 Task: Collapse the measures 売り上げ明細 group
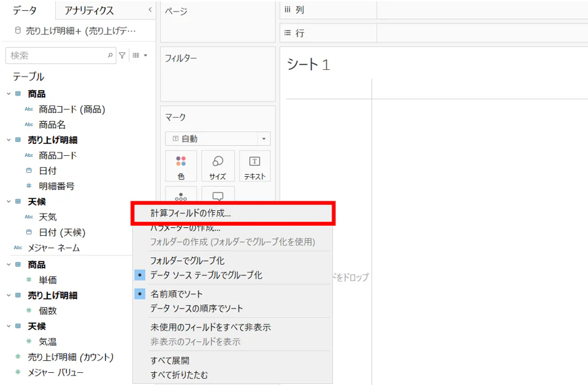[x=9, y=295]
